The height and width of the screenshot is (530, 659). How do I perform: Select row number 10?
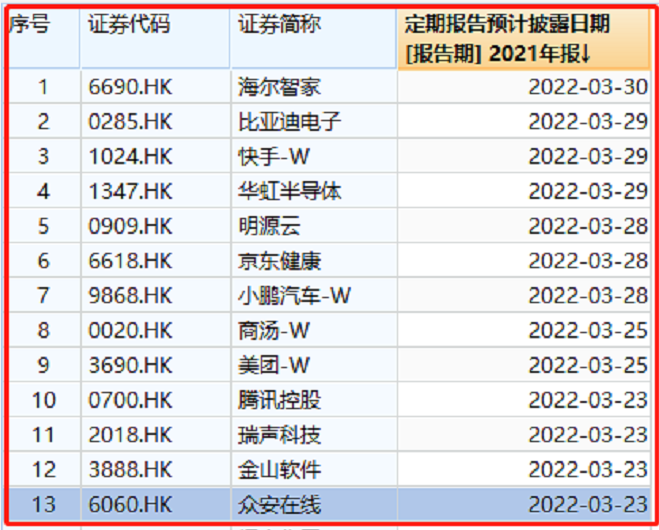44,400
